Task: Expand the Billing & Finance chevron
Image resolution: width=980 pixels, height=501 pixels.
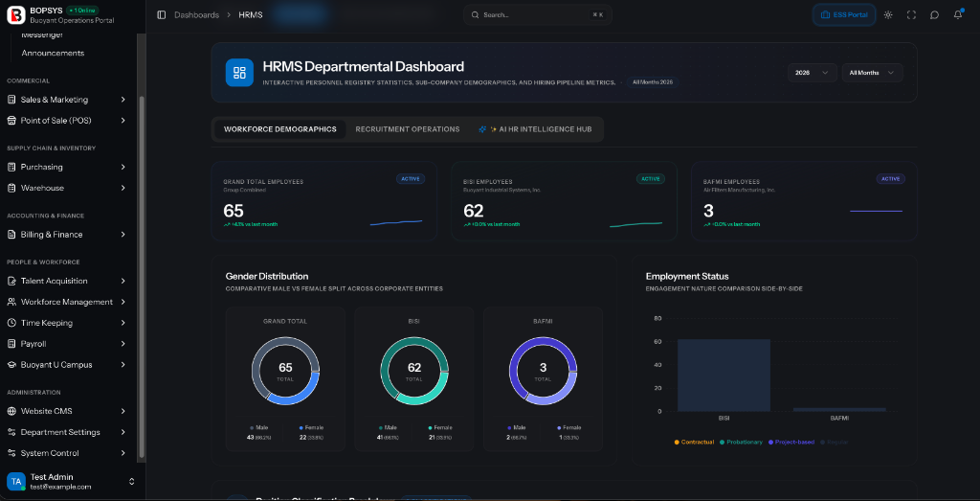Action: click(x=123, y=235)
